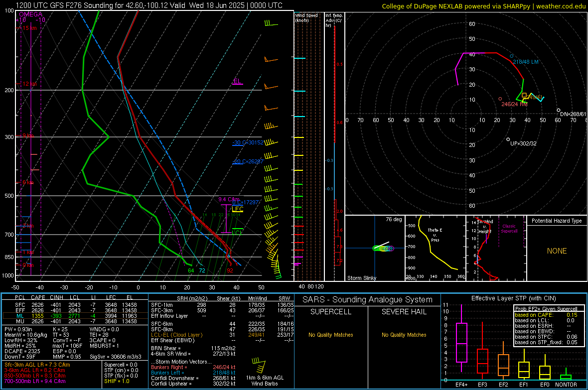Screen dimensions: 588x390
Task: Click the surface temperature value "92"
Action: (230, 270)
